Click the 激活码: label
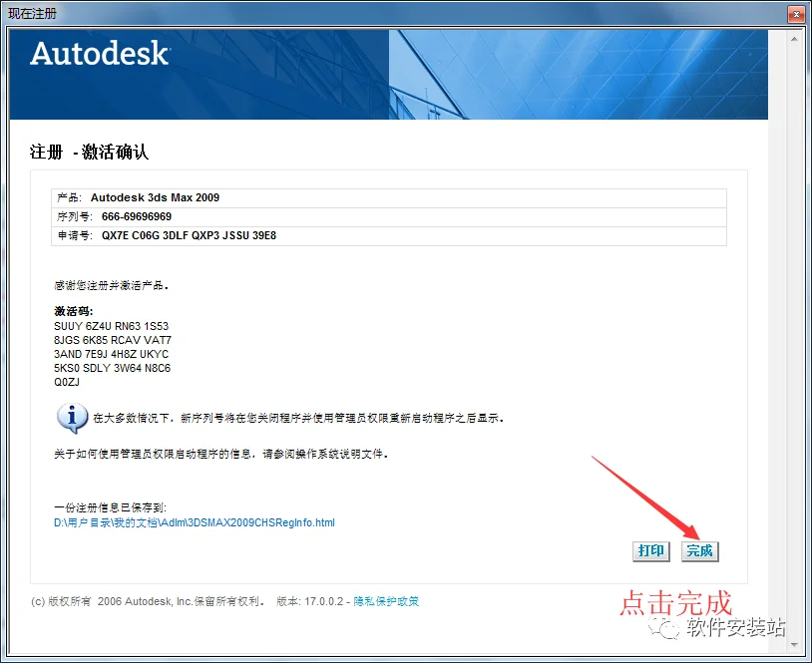Viewport: 812px width, 663px height. tap(74, 311)
